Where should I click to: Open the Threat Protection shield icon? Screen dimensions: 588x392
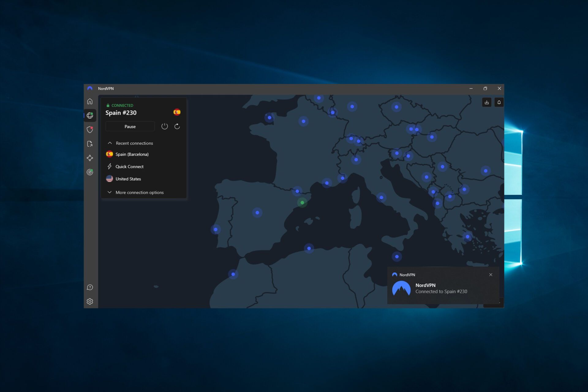90,130
